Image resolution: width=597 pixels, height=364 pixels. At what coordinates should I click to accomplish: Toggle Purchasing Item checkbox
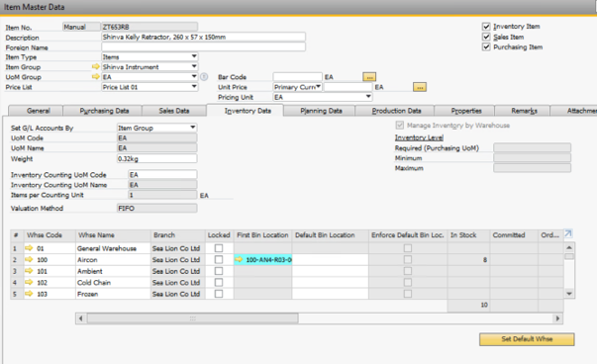pyautogui.click(x=486, y=46)
